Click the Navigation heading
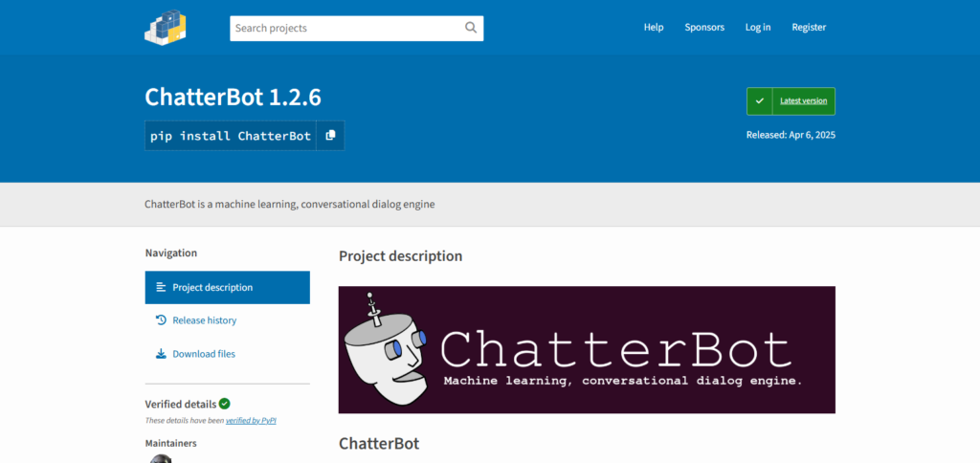The height and width of the screenshot is (463, 980). [x=171, y=254]
